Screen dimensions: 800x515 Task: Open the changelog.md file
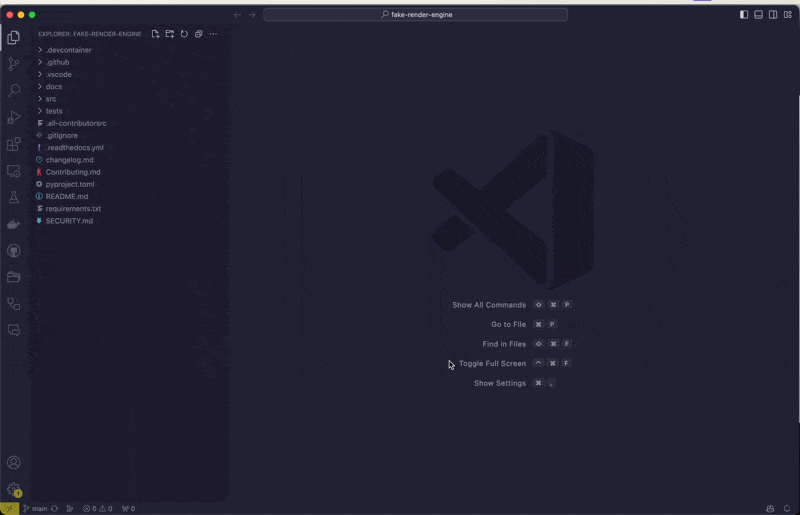point(130,160)
